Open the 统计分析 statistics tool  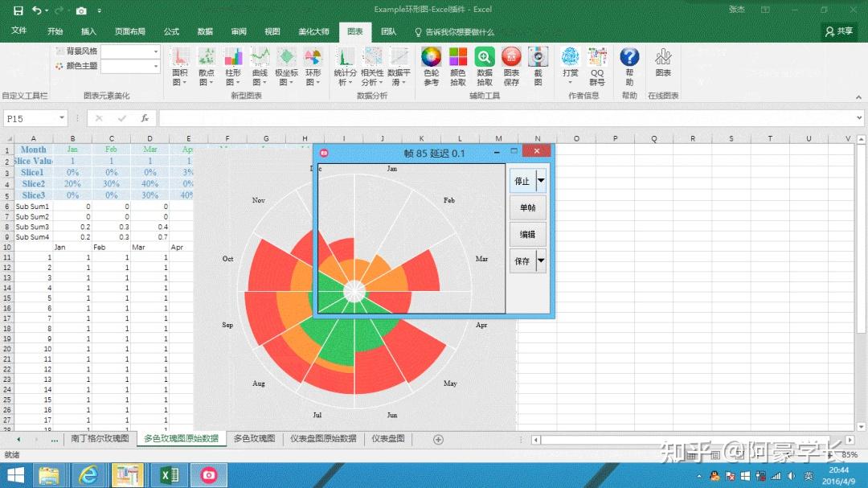[345, 67]
